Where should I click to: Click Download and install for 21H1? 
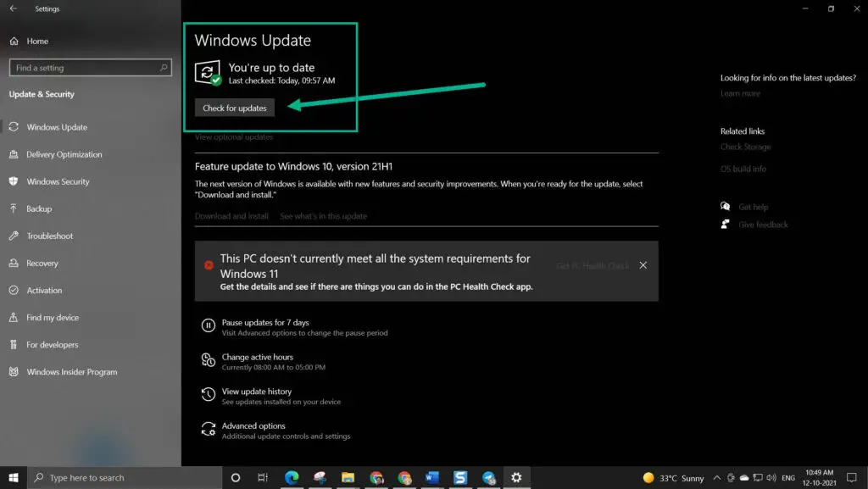pyautogui.click(x=231, y=216)
